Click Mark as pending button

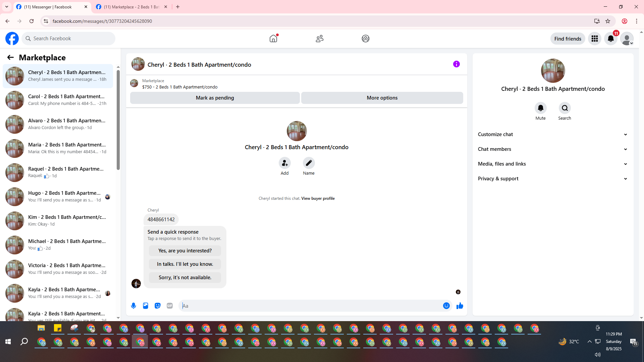click(215, 98)
